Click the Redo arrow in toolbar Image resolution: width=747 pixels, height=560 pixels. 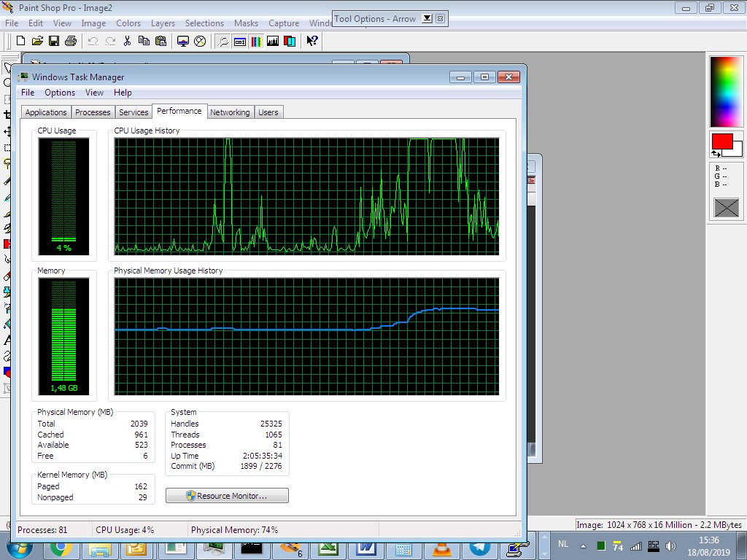[x=110, y=41]
